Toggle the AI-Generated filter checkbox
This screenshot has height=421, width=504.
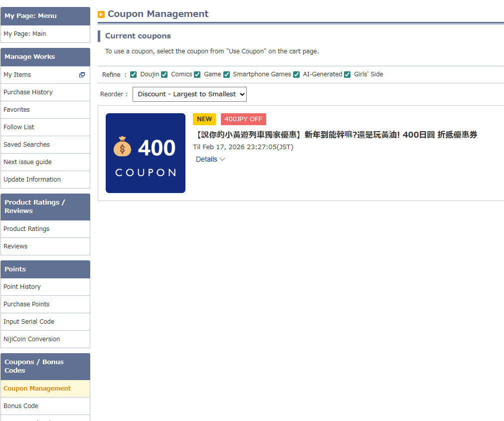[x=297, y=75]
